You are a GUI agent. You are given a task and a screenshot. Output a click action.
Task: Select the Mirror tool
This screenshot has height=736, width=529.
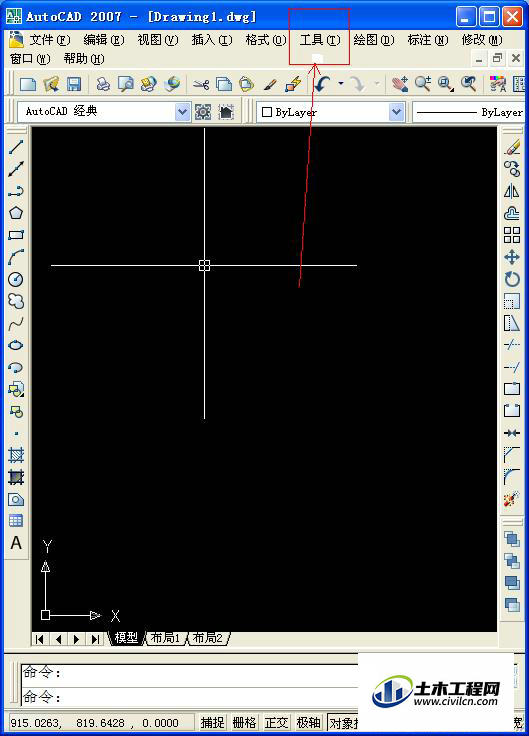point(512,191)
